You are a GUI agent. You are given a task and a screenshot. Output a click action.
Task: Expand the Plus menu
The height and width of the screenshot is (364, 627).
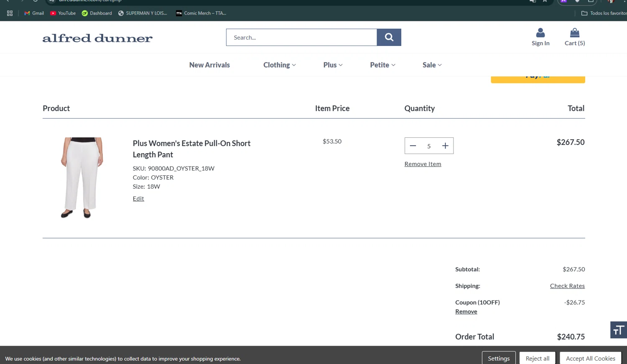(x=333, y=65)
